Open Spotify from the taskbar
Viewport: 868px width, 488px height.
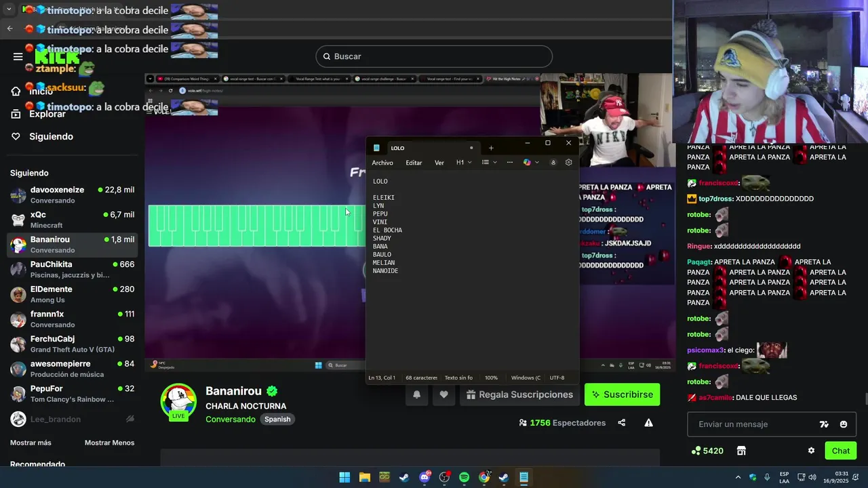click(x=464, y=477)
